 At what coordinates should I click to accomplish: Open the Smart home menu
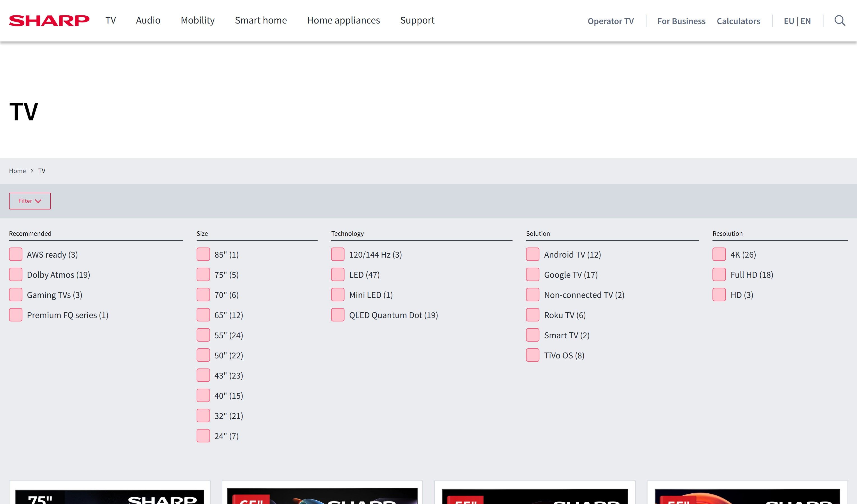point(261,20)
